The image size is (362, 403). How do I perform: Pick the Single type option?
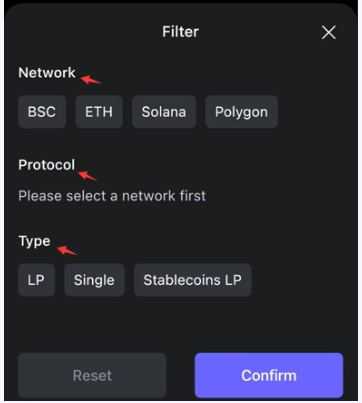coord(94,280)
